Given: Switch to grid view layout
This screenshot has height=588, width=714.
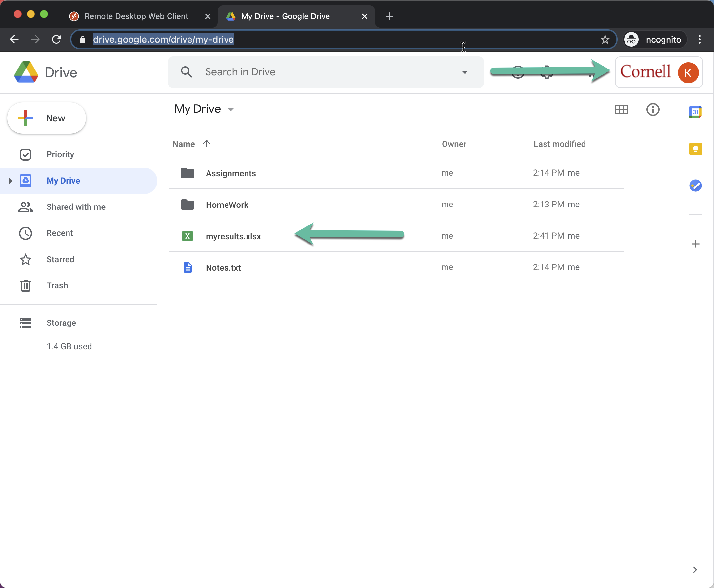Looking at the screenshot, I should point(621,109).
